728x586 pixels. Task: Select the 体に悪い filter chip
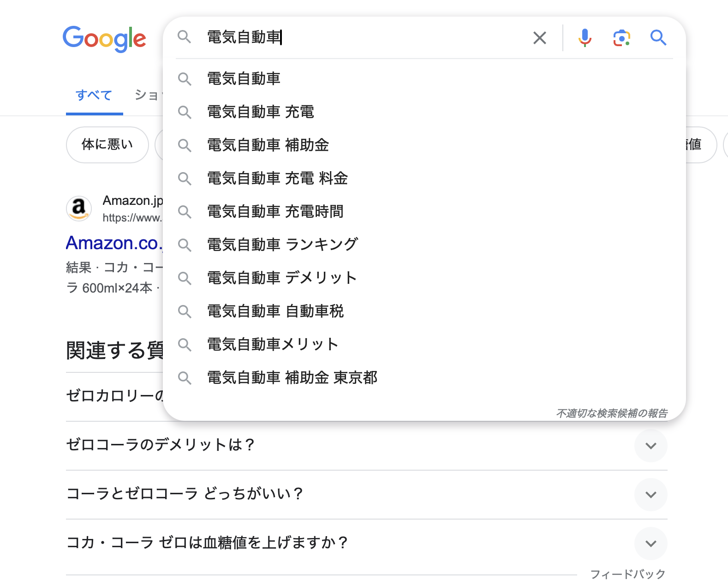107,144
